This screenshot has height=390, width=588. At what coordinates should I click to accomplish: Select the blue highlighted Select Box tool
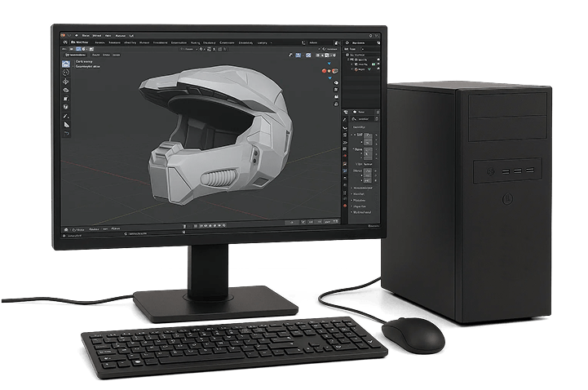pyautogui.click(x=66, y=64)
